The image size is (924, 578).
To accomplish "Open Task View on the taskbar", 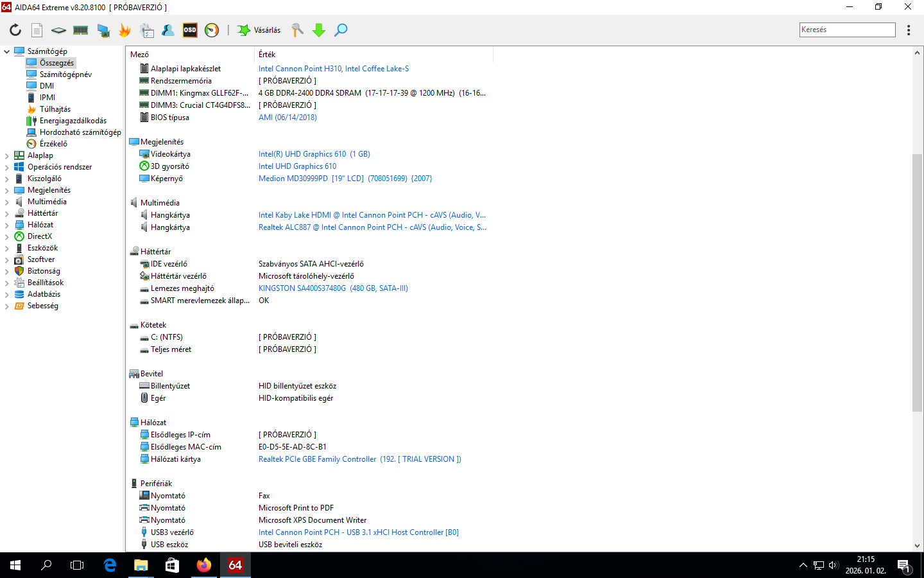I will [x=77, y=565].
